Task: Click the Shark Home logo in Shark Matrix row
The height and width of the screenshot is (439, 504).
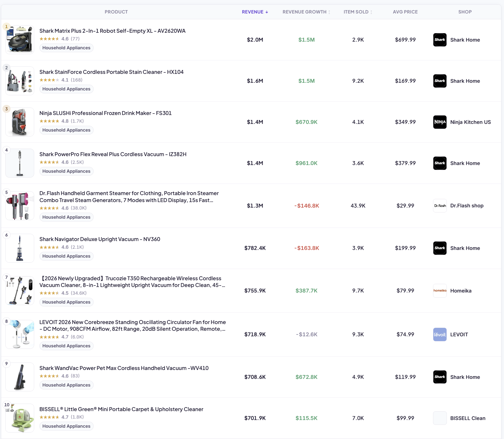Action: point(440,40)
